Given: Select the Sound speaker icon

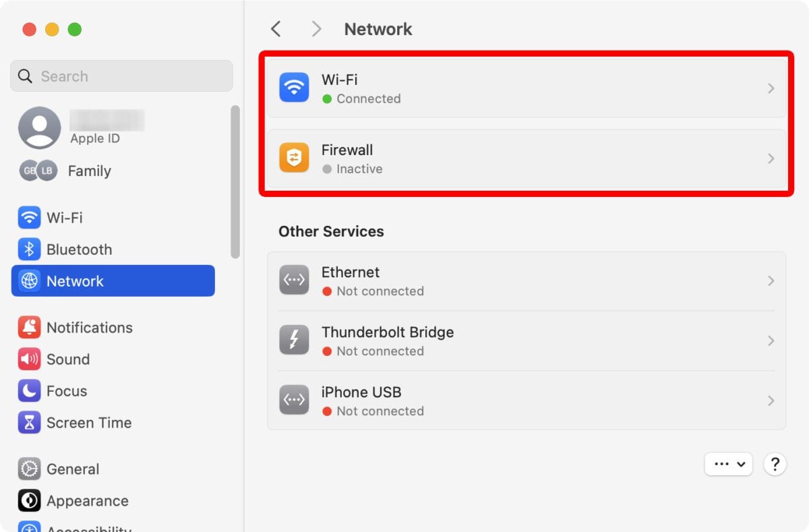Looking at the screenshot, I should 28,359.
